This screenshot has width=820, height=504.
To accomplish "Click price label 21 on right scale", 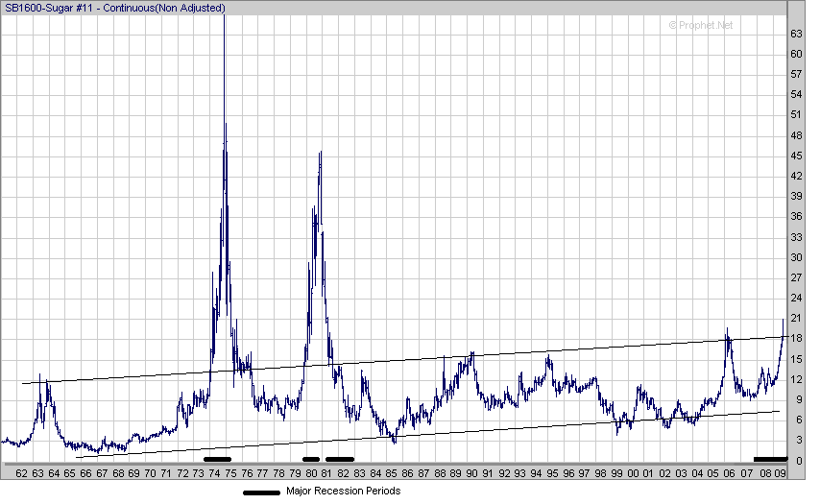I will pyautogui.click(x=796, y=319).
